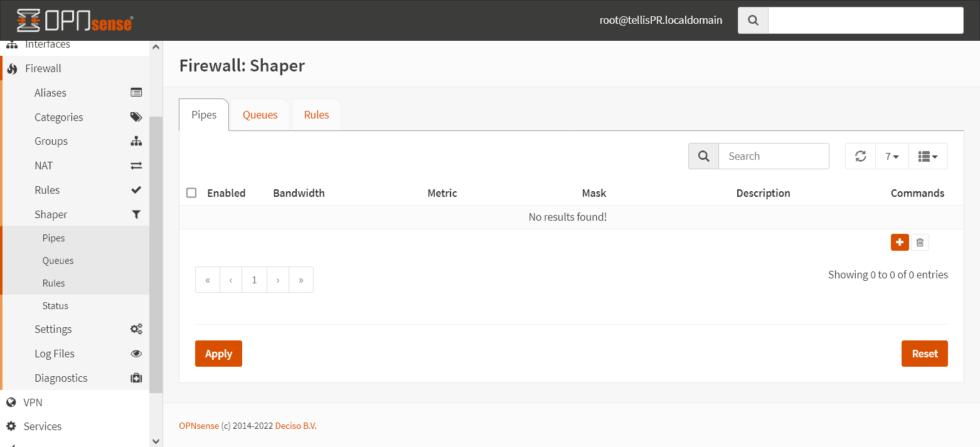Refresh the pipes list

coord(860,155)
